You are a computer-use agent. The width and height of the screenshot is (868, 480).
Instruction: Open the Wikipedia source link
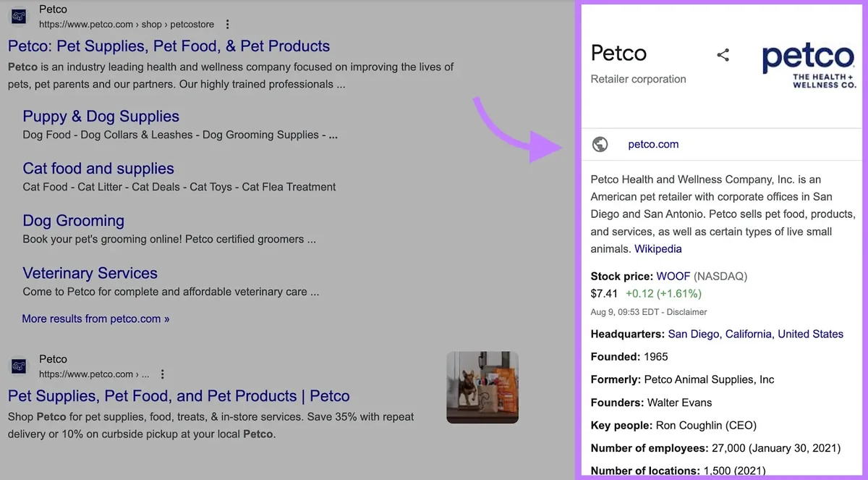tap(658, 248)
